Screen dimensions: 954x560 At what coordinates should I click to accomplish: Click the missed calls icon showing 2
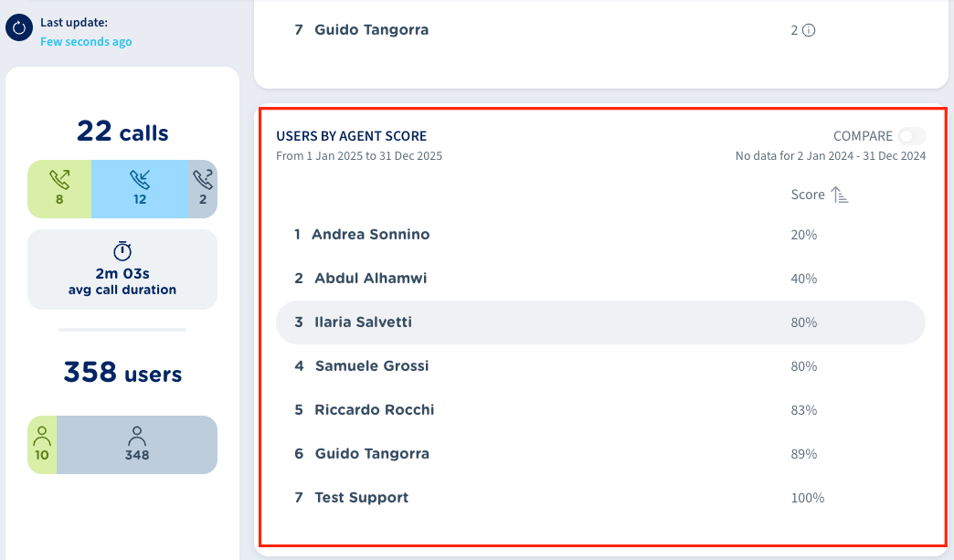click(203, 180)
